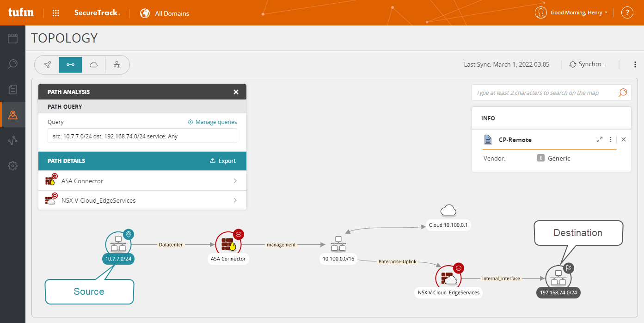This screenshot has width=644, height=323.
Task: Select the 10.100.0.0/16 network node
Action: (x=338, y=244)
